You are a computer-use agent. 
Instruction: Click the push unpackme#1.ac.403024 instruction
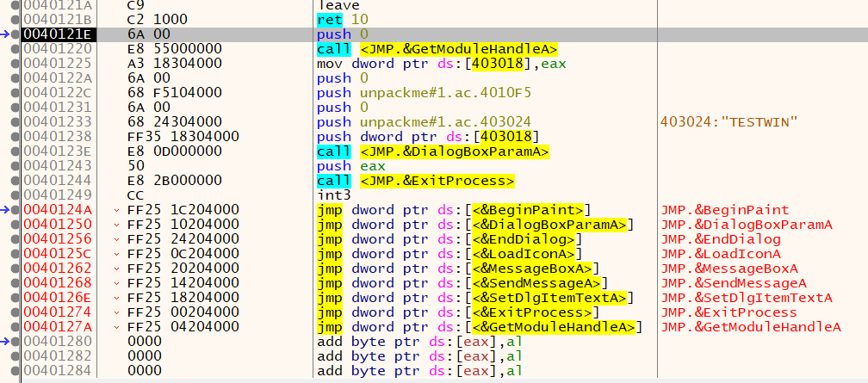click(424, 121)
